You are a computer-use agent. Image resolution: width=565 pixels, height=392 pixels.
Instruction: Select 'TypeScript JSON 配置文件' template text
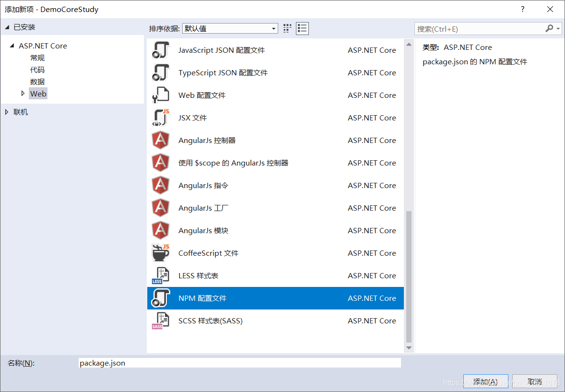coord(223,72)
